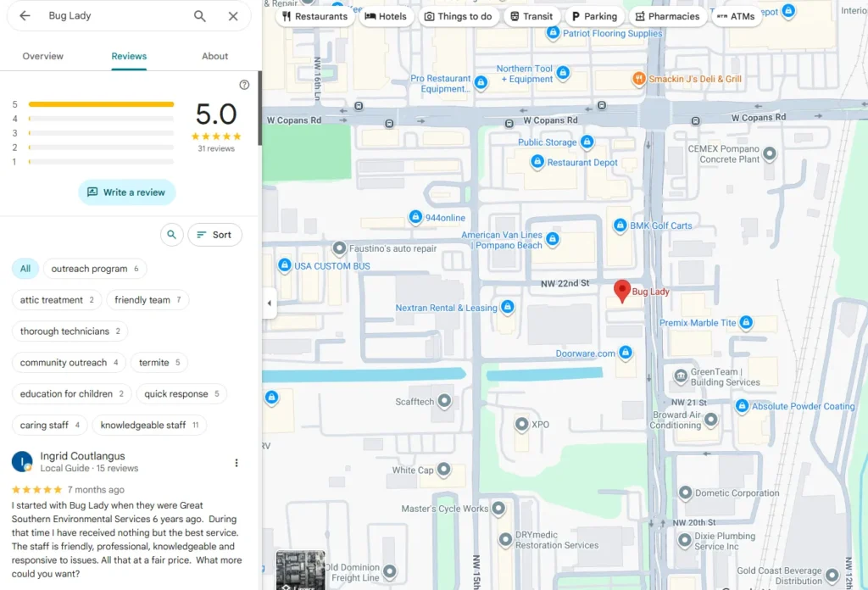Click the red Bug Lady map pin
This screenshot has height=590, width=868.
pyautogui.click(x=621, y=291)
